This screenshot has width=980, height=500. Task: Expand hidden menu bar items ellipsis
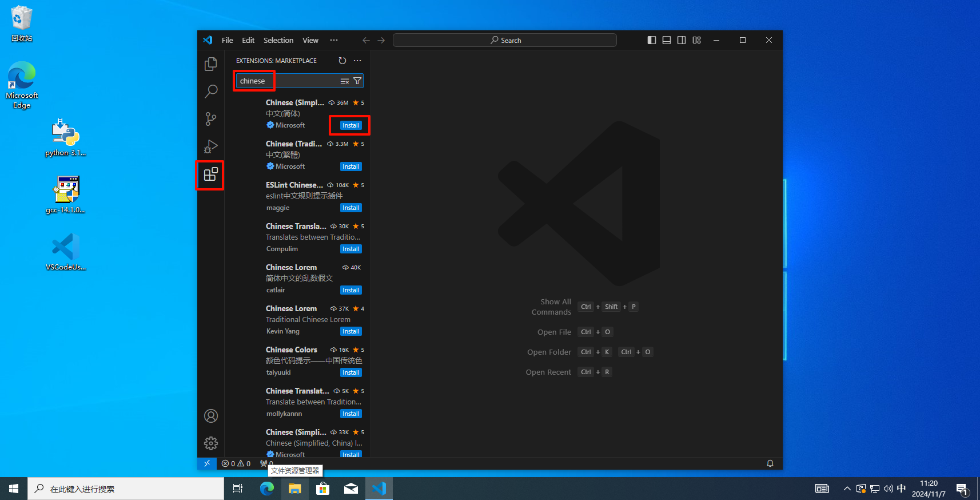334,40
